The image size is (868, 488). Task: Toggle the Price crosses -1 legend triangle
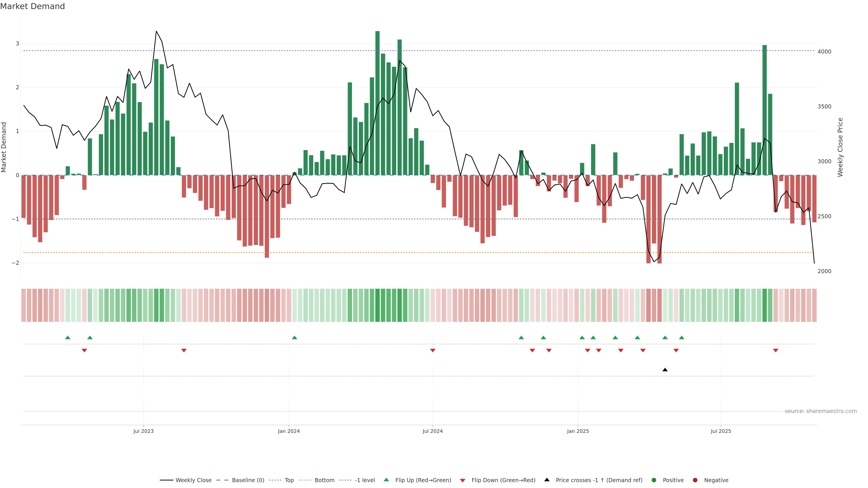pyautogui.click(x=547, y=480)
